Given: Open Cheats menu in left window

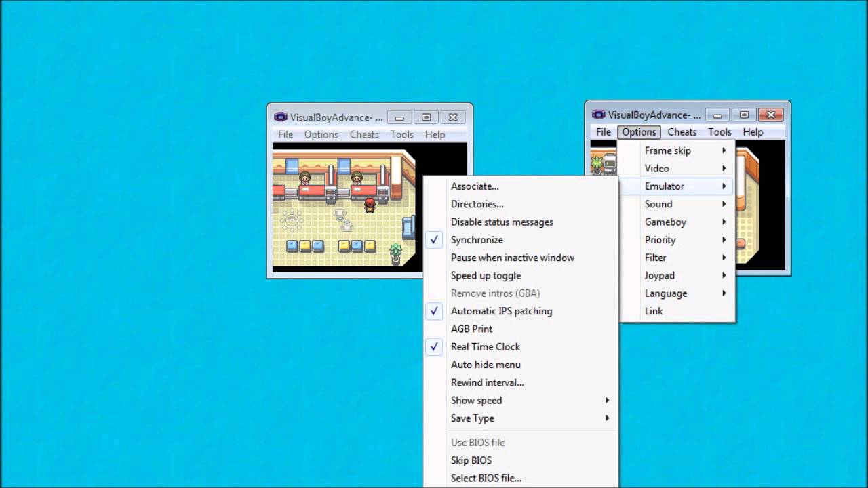Looking at the screenshot, I should click(364, 134).
